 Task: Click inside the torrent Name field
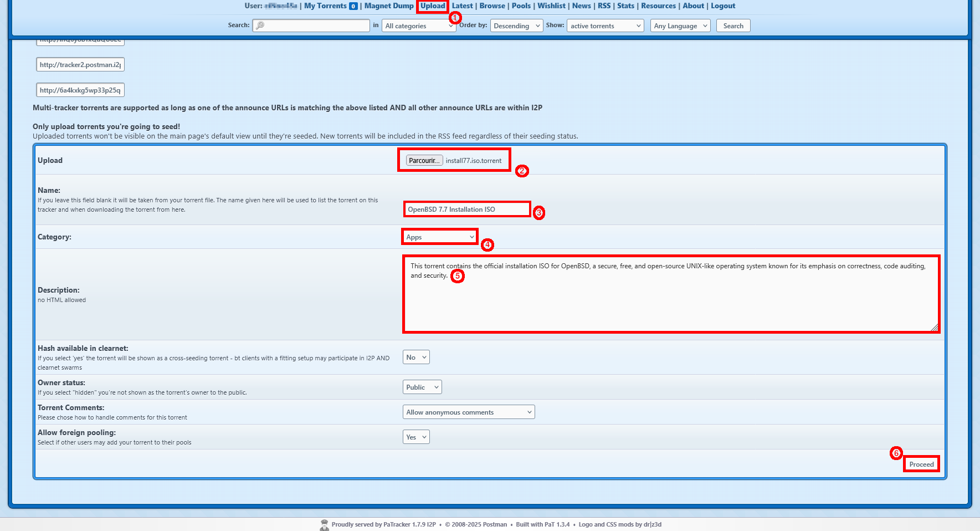(x=466, y=210)
